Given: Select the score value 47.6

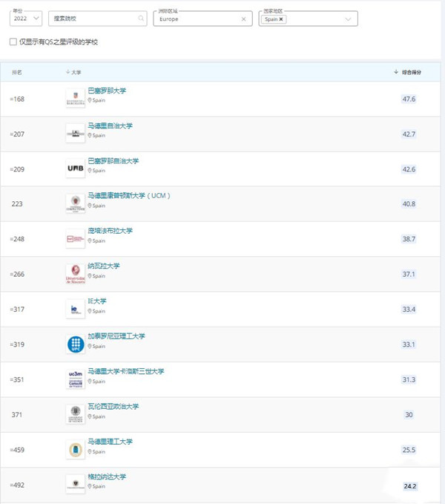Looking at the screenshot, I should point(409,99).
